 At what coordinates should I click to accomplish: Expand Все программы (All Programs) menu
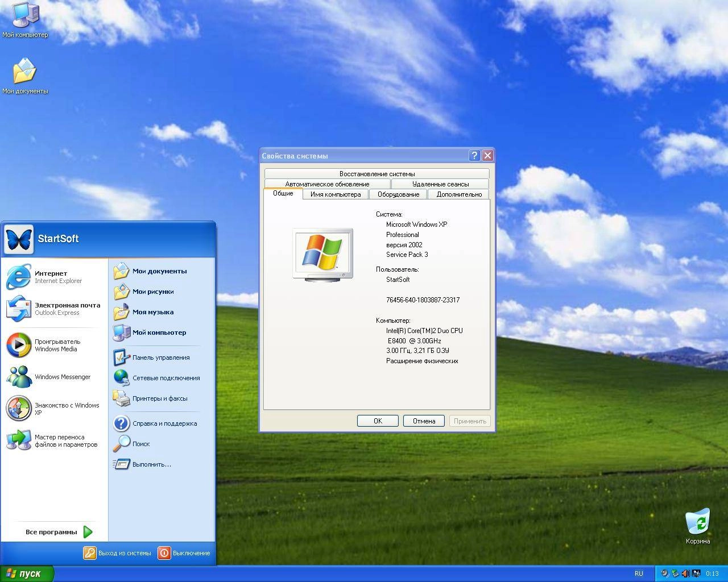click(x=59, y=532)
